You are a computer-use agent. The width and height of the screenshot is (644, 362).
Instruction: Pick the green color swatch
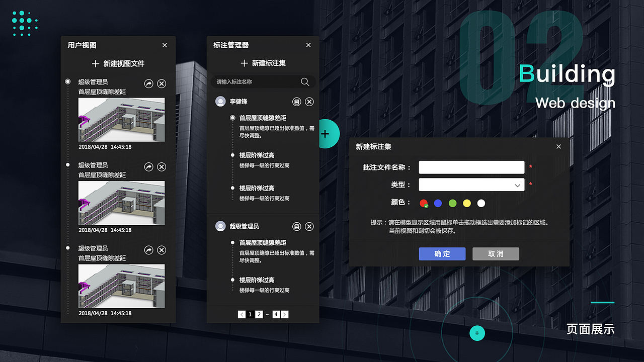click(452, 203)
